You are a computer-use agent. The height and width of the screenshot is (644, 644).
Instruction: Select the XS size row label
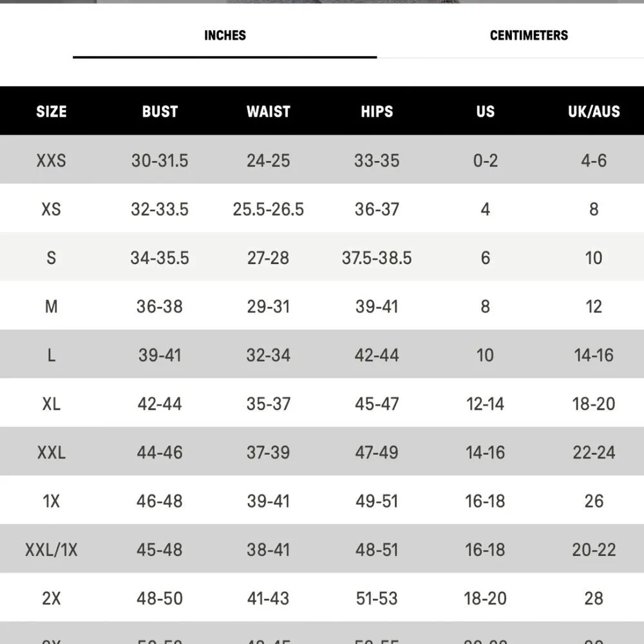(x=52, y=209)
